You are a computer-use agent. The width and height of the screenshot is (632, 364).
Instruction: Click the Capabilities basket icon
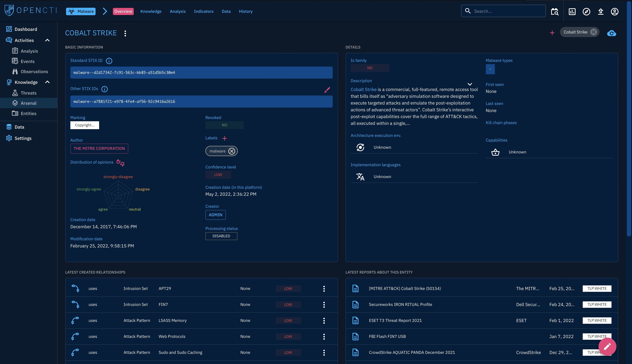click(x=495, y=152)
